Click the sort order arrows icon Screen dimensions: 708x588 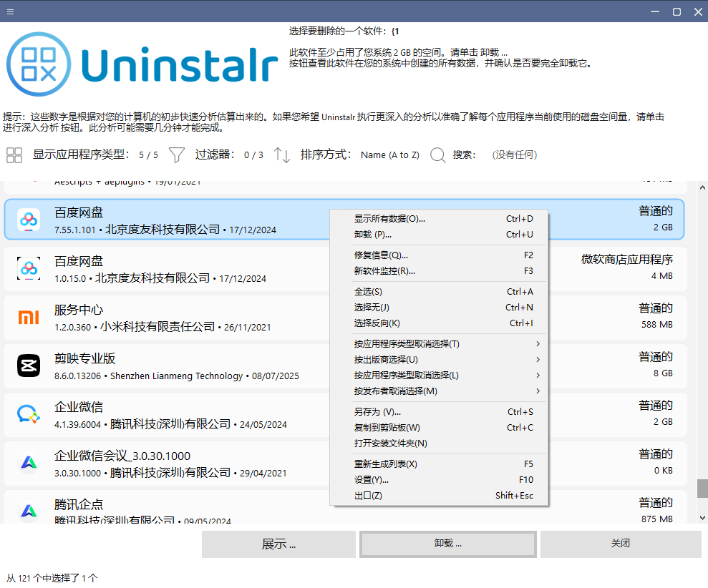pos(282,155)
